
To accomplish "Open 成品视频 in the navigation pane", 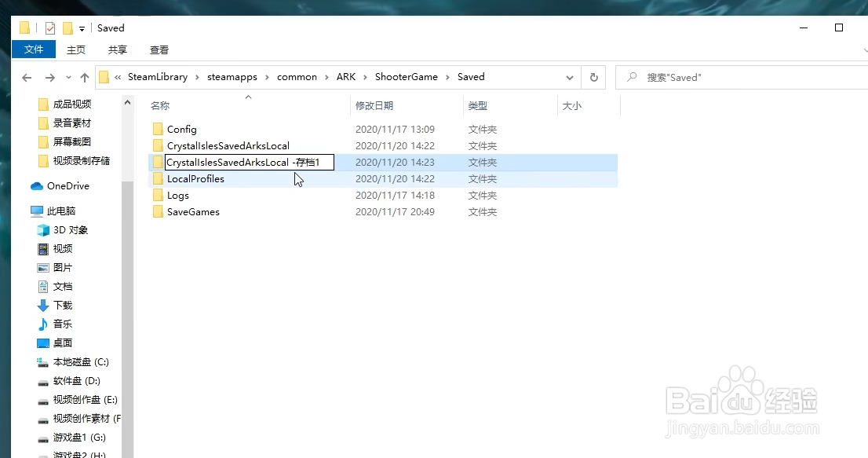I will (x=72, y=104).
